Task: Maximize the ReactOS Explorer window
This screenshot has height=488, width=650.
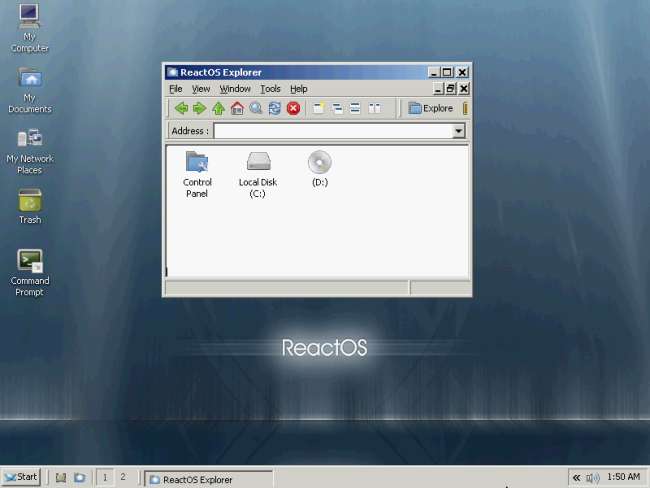Action: tap(447, 73)
